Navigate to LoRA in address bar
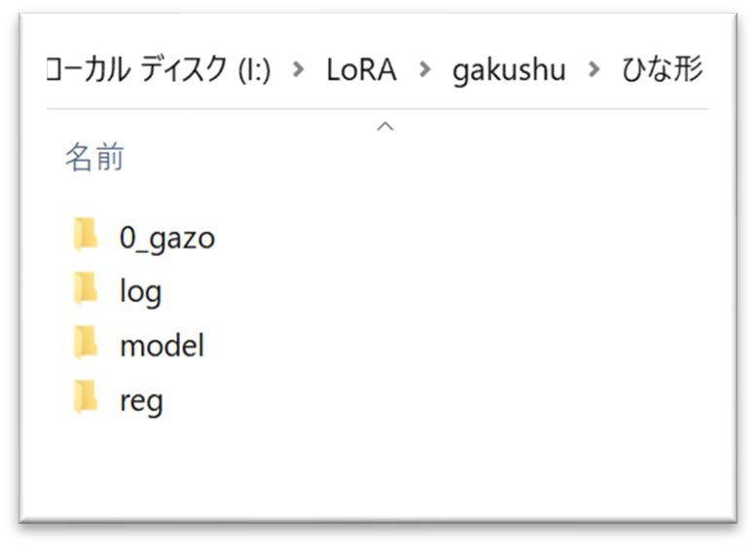This screenshot has height=548, width=756. 362,69
